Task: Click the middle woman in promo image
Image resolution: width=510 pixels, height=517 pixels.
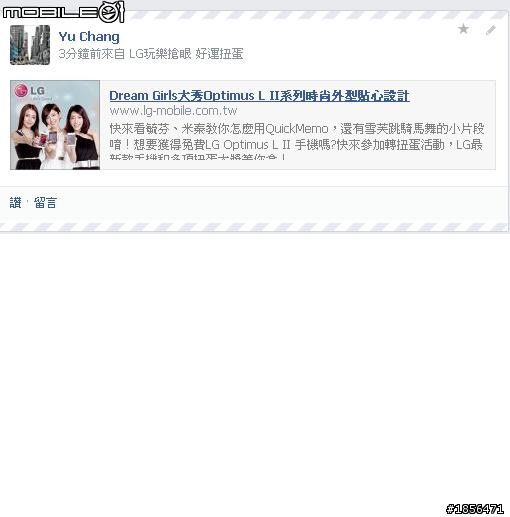Action: [x=52, y=135]
